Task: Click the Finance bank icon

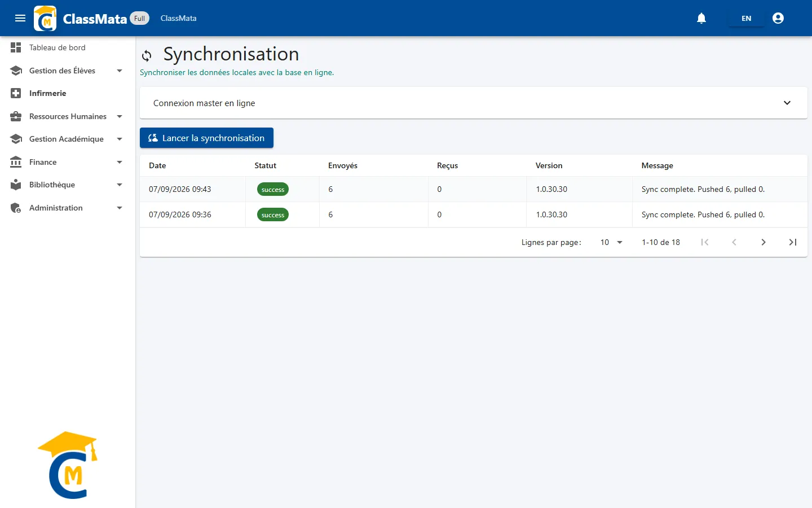Action: point(16,162)
